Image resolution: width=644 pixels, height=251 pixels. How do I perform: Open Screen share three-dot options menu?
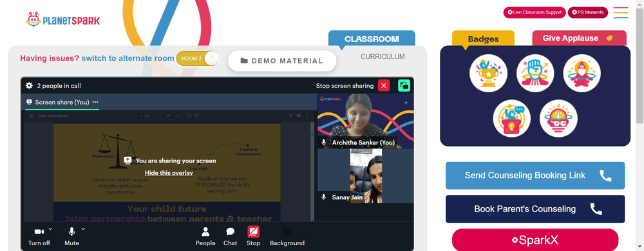click(x=95, y=102)
